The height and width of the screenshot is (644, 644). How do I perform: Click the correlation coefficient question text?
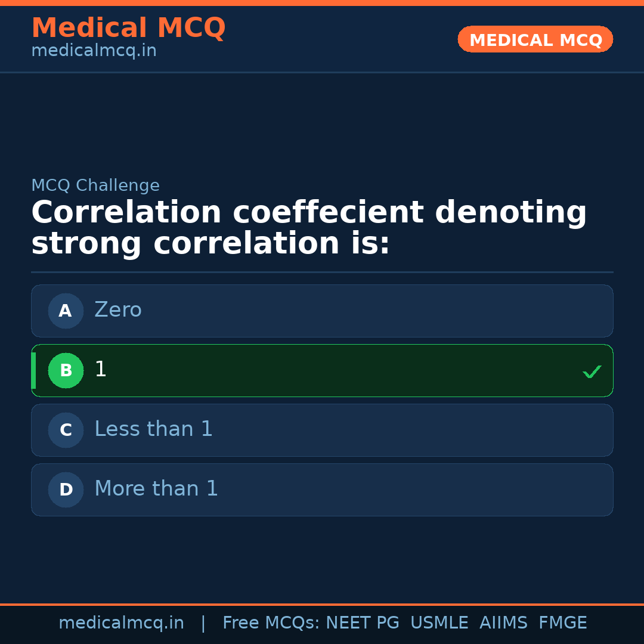click(309, 228)
